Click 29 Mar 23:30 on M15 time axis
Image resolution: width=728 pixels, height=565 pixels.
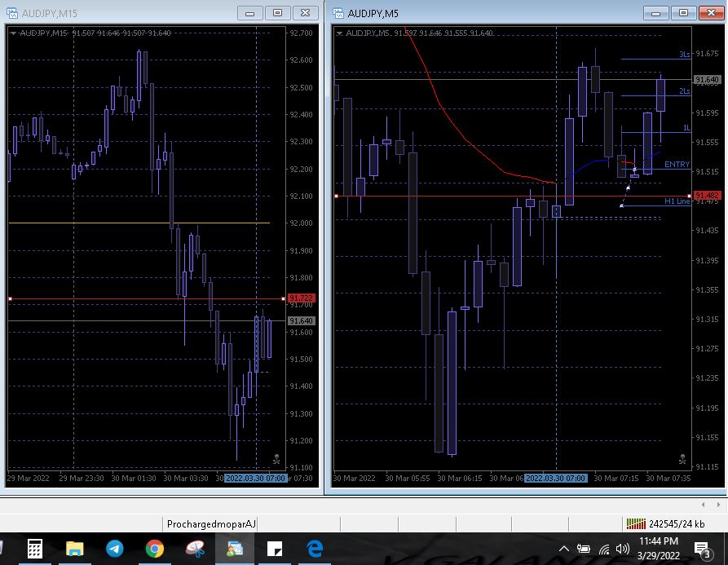click(82, 479)
